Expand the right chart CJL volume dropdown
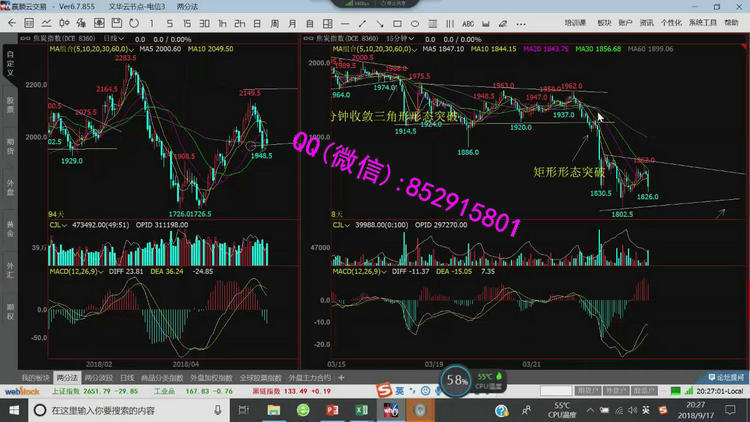 click(x=348, y=226)
